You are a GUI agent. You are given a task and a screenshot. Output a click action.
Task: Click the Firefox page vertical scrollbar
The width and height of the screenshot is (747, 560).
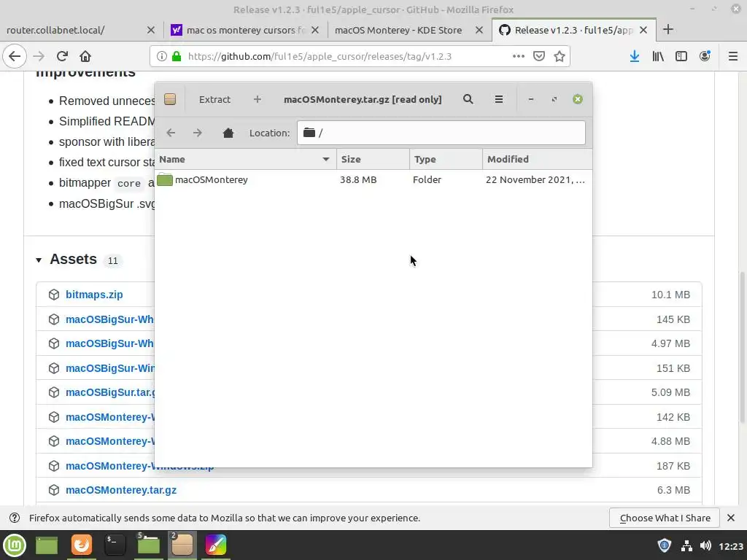pos(742,348)
